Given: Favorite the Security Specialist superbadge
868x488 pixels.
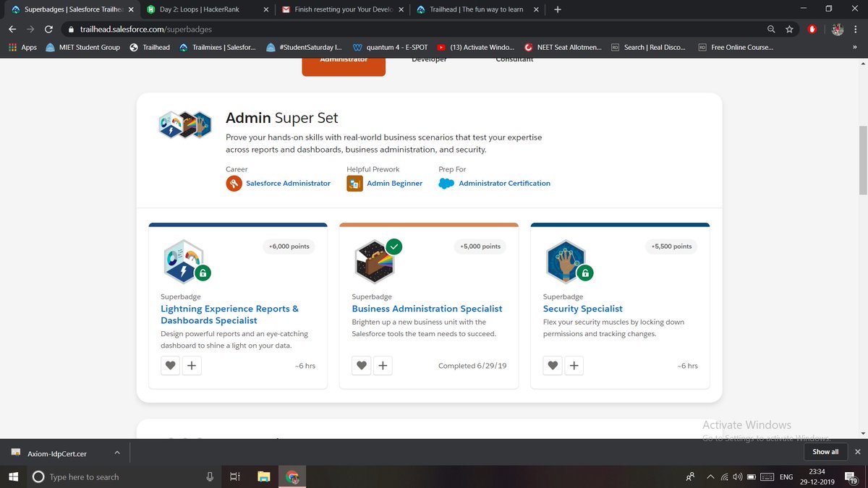Looking at the screenshot, I should pos(553,366).
